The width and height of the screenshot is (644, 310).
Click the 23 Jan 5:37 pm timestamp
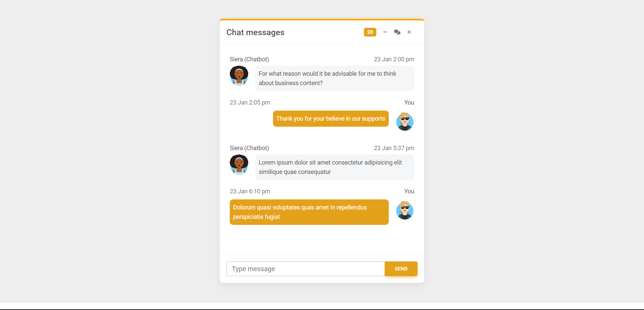(394, 148)
